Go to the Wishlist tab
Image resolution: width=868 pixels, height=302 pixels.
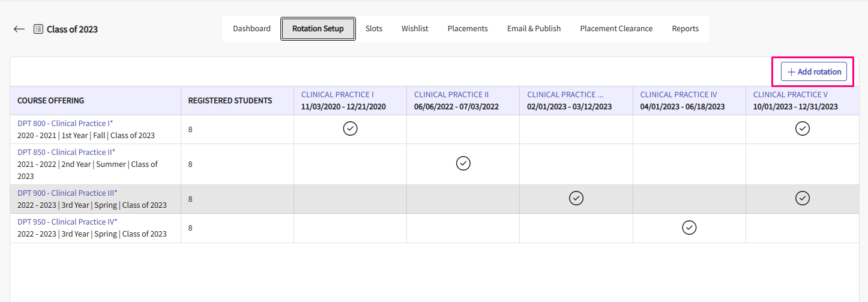(415, 29)
